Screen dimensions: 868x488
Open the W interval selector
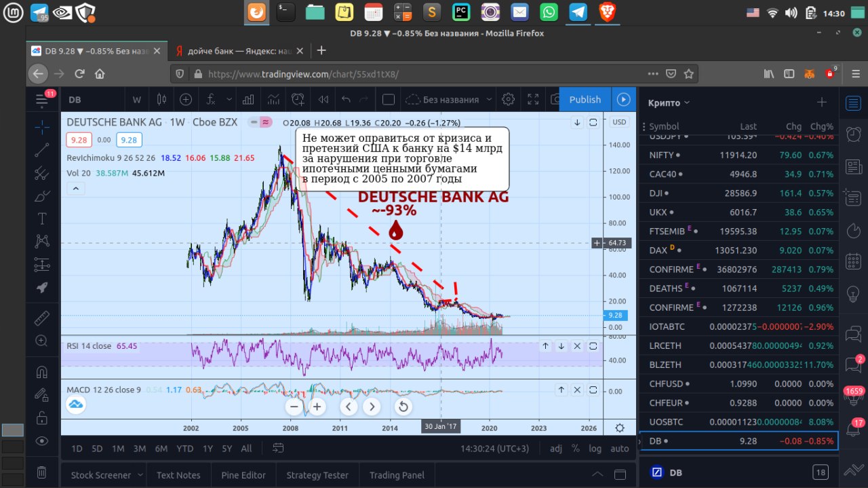click(x=137, y=100)
